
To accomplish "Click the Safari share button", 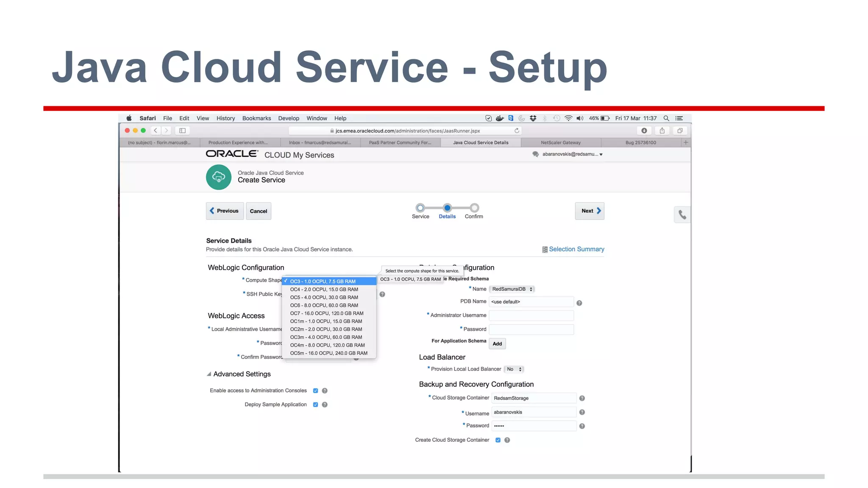I will [x=662, y=130].
